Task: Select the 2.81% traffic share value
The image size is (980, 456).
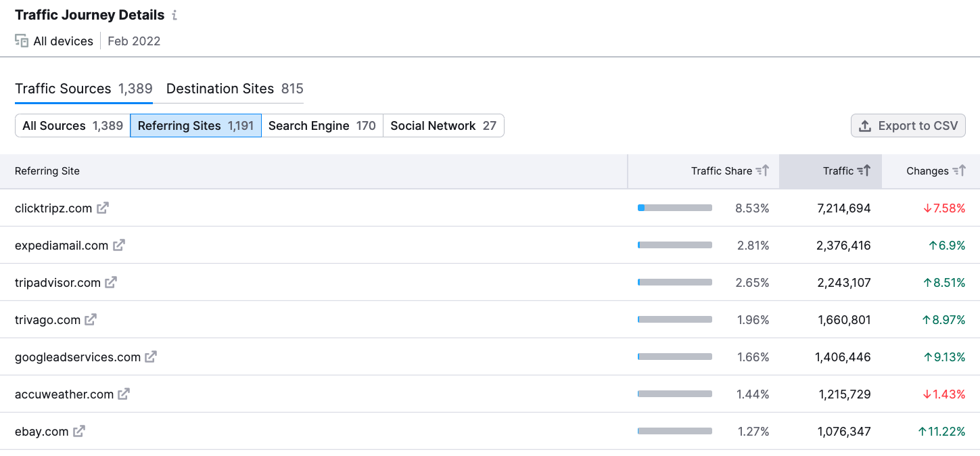Action: click(x=753, y=246)
